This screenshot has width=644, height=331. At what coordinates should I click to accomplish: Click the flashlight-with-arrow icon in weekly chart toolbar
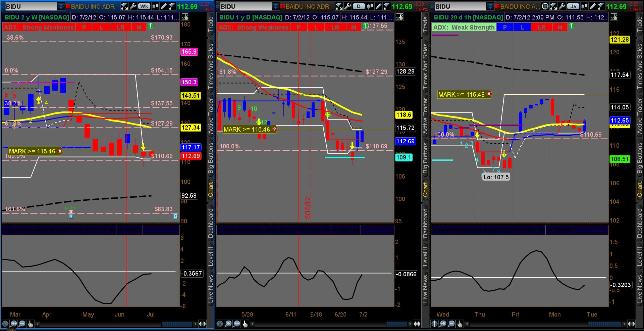click(x=124, y=6)
